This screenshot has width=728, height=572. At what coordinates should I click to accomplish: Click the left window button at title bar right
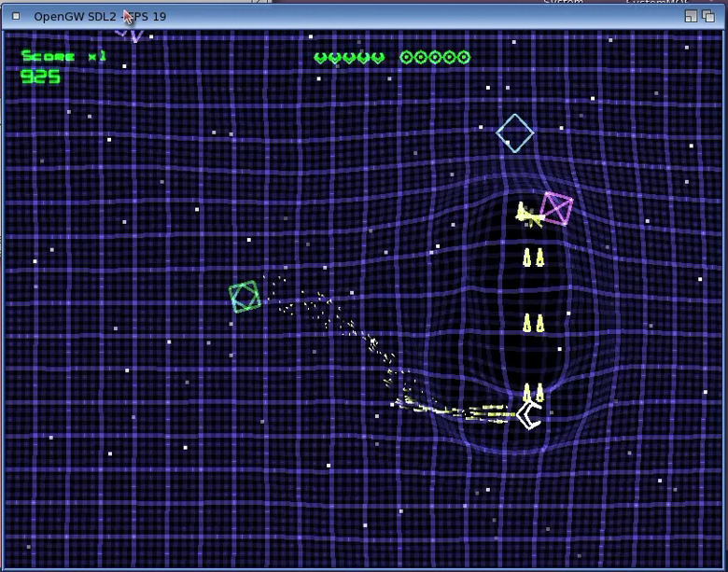(x=691, y=16)
